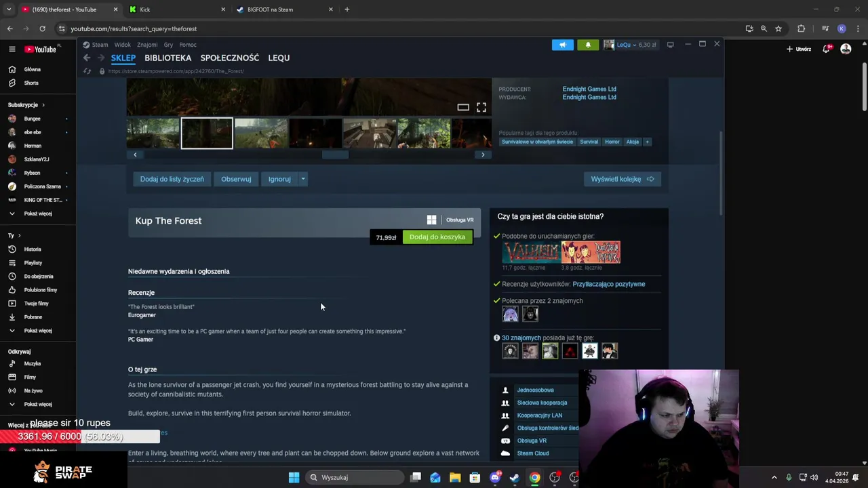The image size is (868, 488).
Task: Show hidden system tray icons
Action: 774,477
